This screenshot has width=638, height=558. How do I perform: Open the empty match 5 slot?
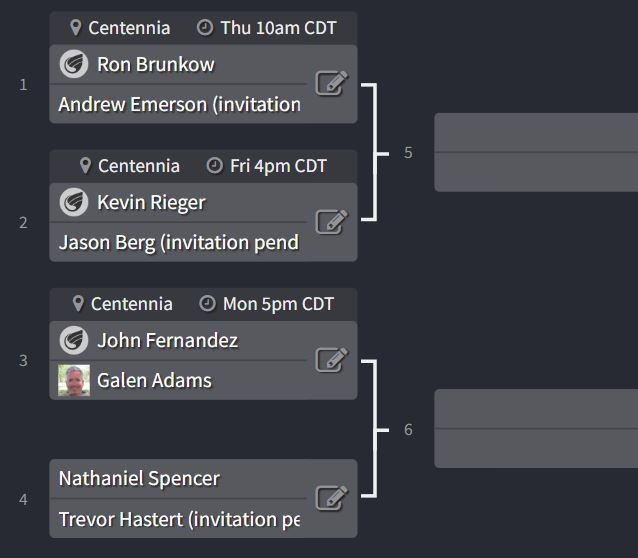click(x=536, y=152)
